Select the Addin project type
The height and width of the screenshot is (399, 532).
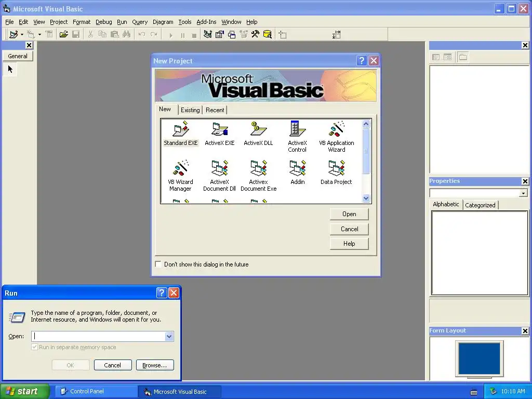coord(297,172)
